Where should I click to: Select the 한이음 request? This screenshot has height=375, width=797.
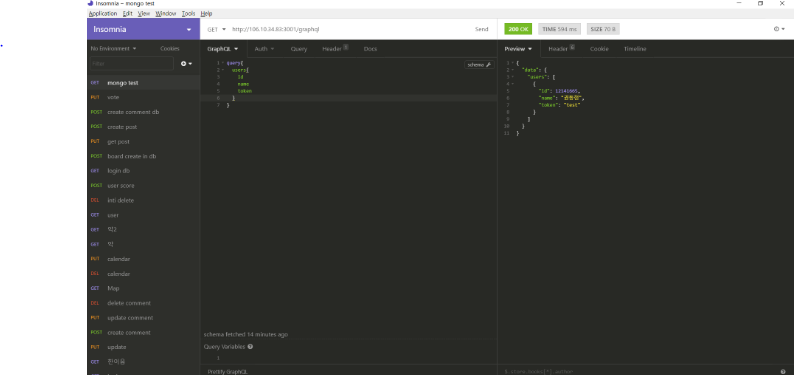pyautogui.click(x=143, y=362)
